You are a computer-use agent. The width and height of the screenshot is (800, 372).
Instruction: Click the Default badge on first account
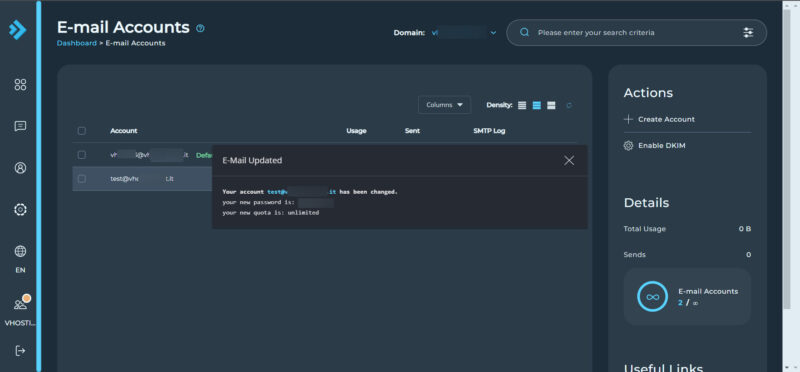point(204,155)
